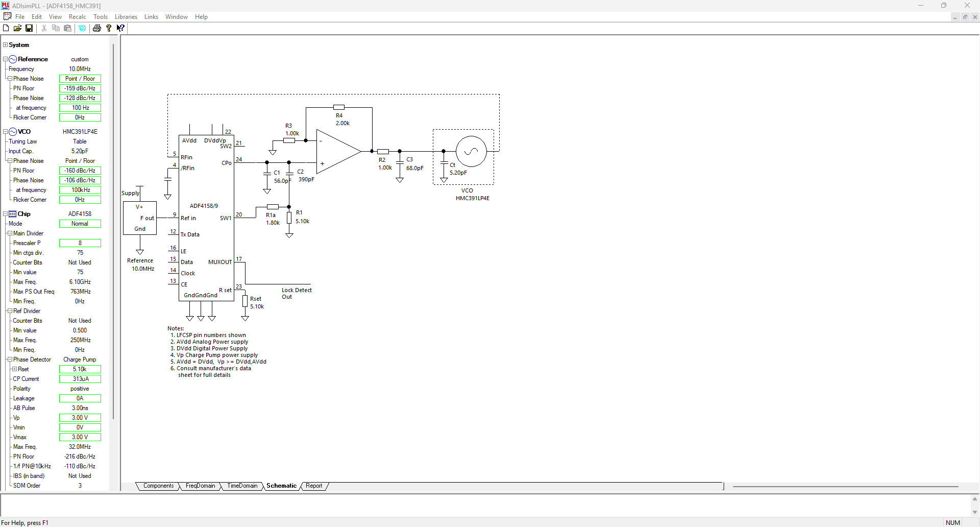Select the Schematic tab

pos(281,486)
